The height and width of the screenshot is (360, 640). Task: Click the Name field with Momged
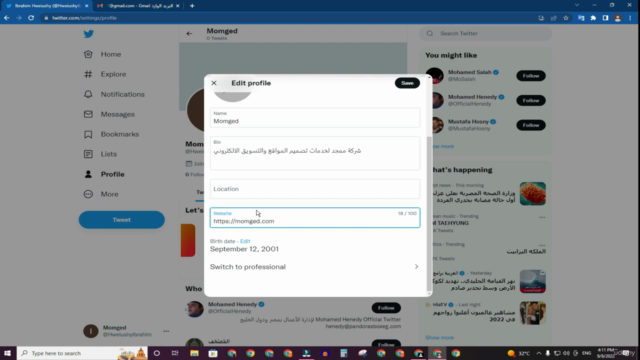315,118
